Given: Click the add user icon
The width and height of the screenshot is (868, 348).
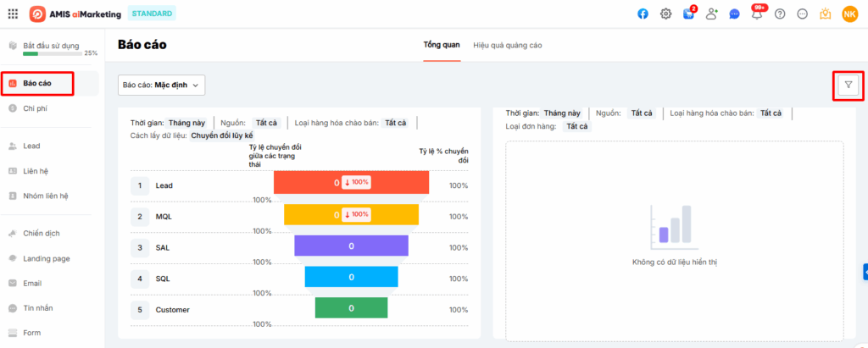Looking at the screenshot, I should (711, 14).
